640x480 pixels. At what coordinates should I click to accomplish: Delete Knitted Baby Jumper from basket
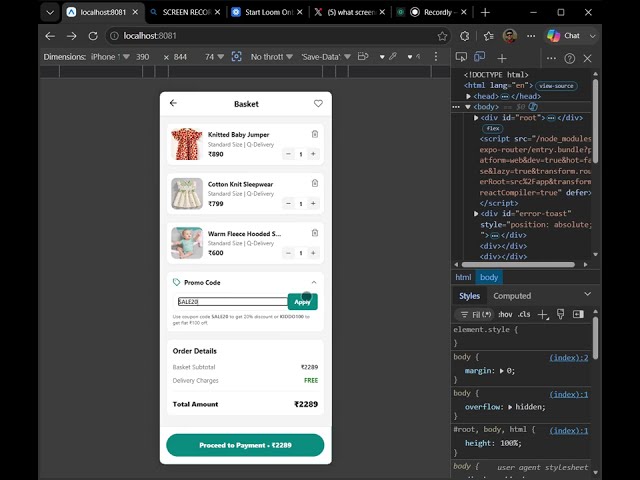point(315,134)
